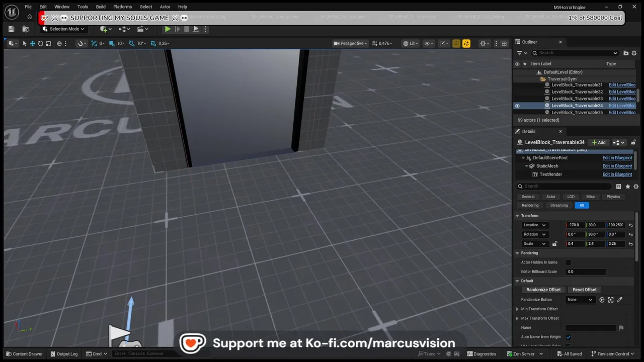Select the Streaming filter tab

559,205
